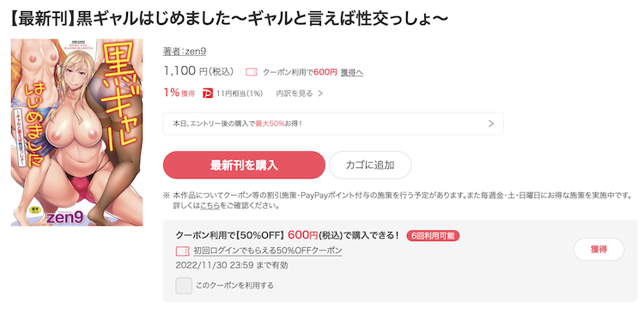Click the red PayPay logo icon

click(x=208, y=94)
